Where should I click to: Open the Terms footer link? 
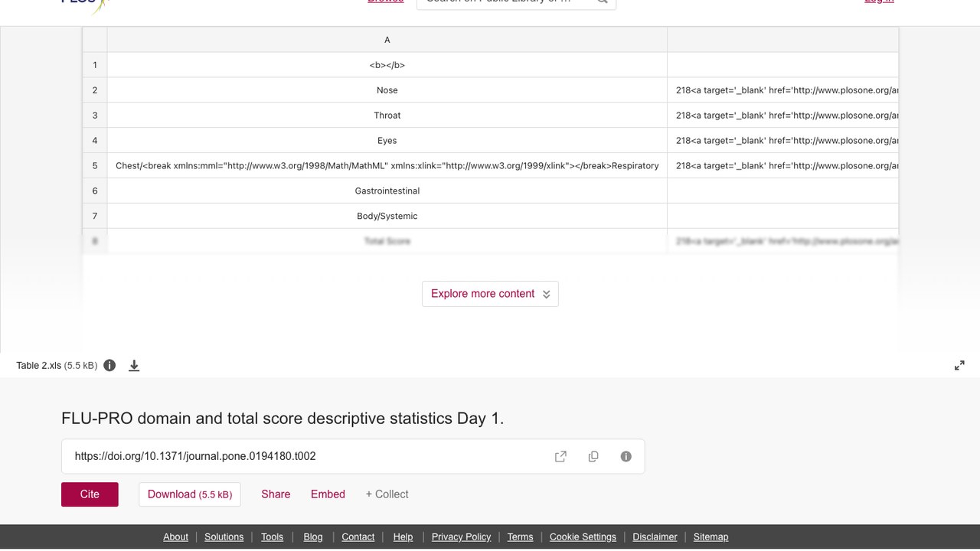520,537
